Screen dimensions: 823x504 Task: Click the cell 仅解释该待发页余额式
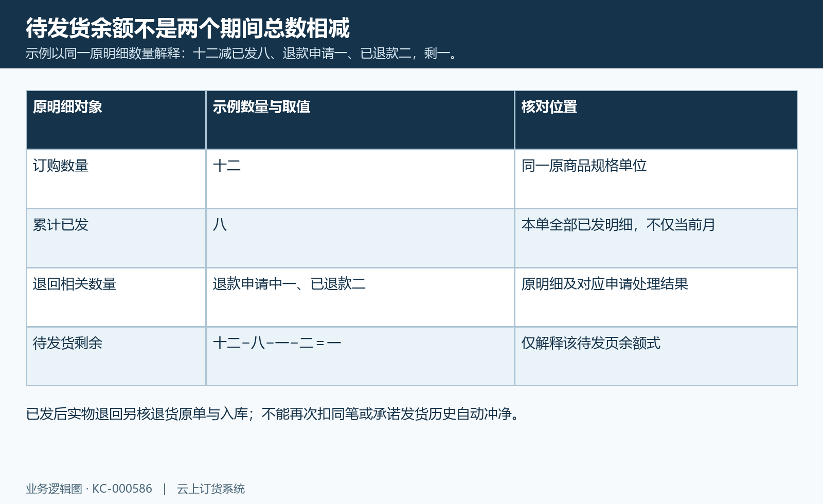tap(656, 356)
